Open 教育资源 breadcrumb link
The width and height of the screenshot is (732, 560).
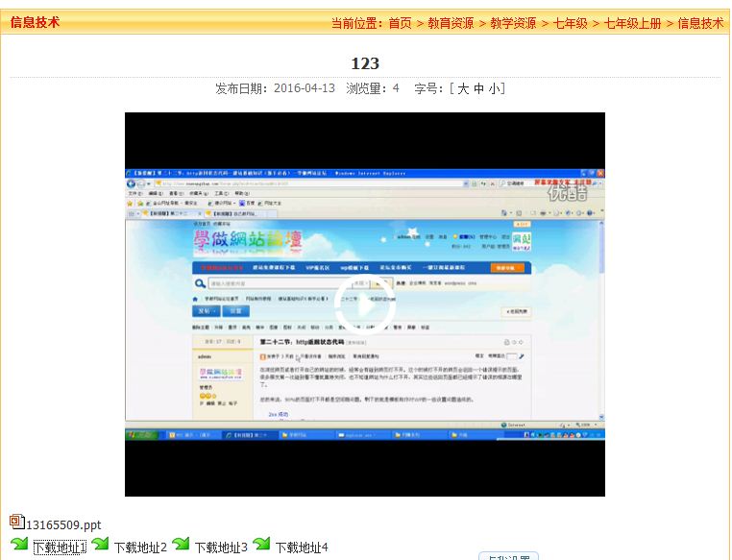click(x=451, y=23)
